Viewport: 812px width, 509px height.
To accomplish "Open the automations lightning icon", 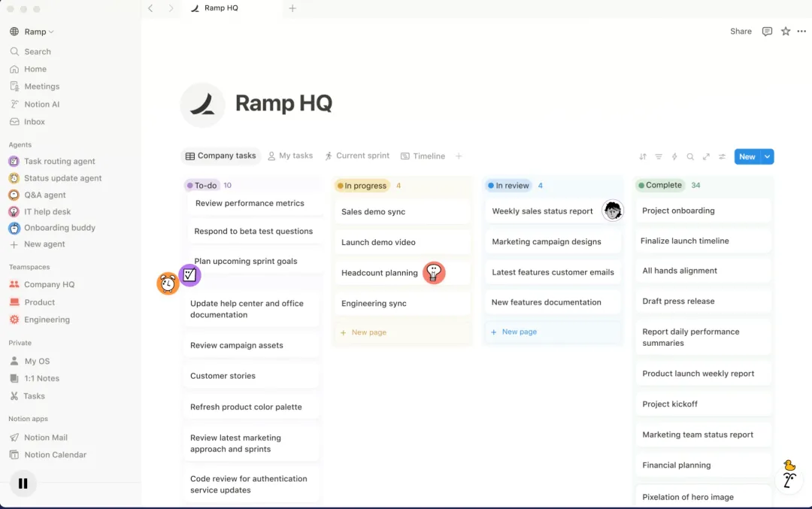I will pos(674,156).
